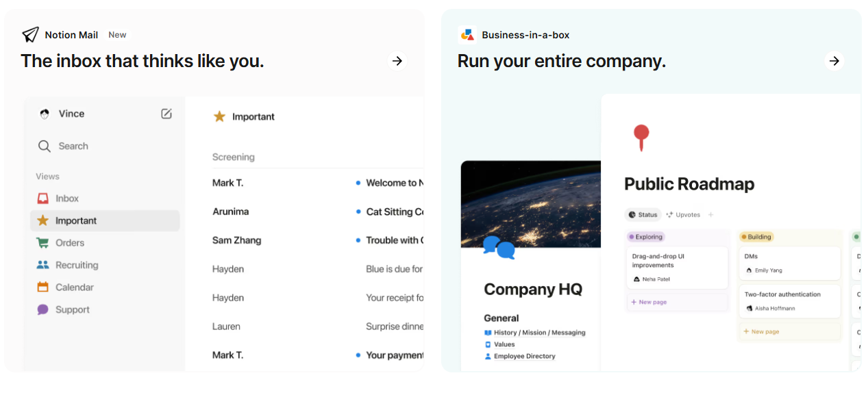Screen dimensions: 868x395
Task: Open the Employee Directory link
Action: click(524, 356)
